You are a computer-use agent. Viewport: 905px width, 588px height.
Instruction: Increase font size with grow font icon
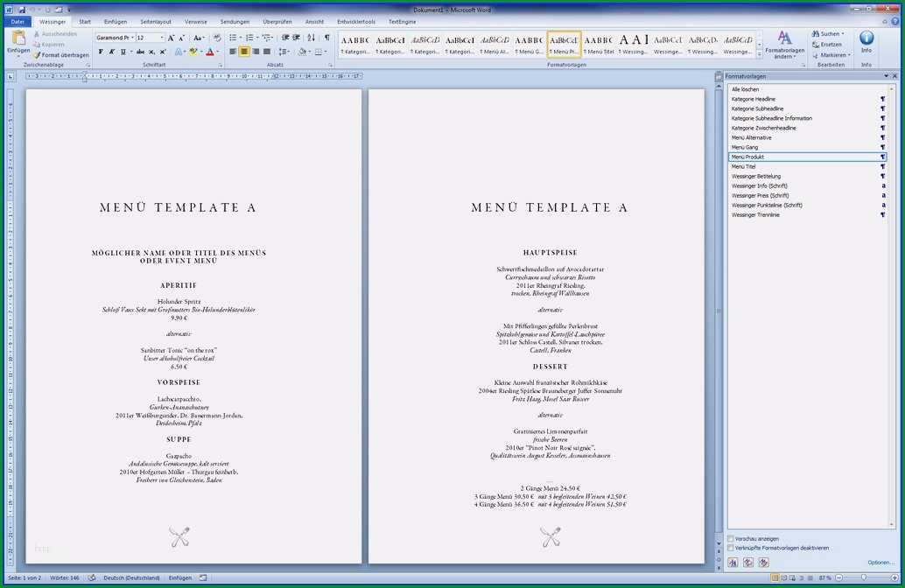pos(171,38)
